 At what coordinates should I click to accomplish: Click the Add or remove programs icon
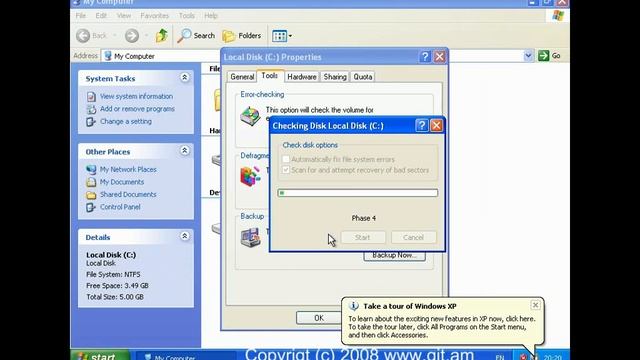pyautogui.click(x=91, y=109)
